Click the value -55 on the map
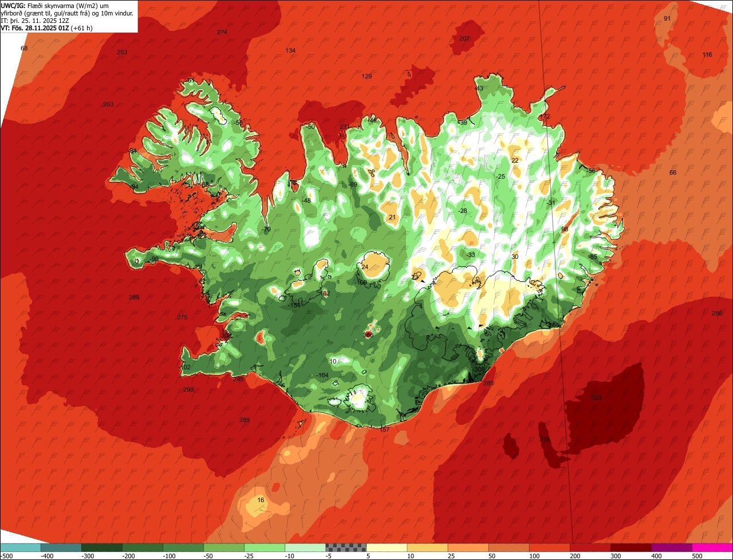This screenshot has height=560, width=733. (591, 171)
